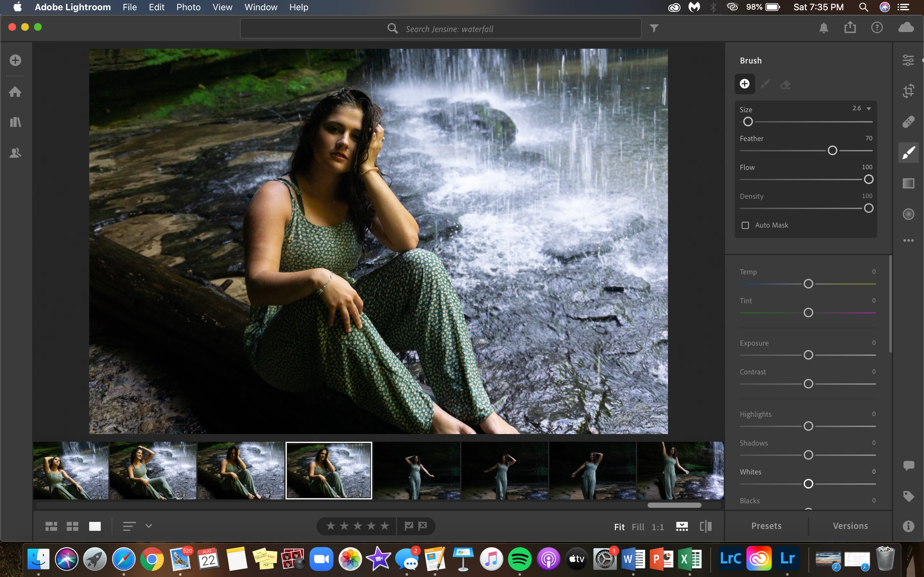
Task: Open the My Photos library icon
Action: click(x=15, y=122)
